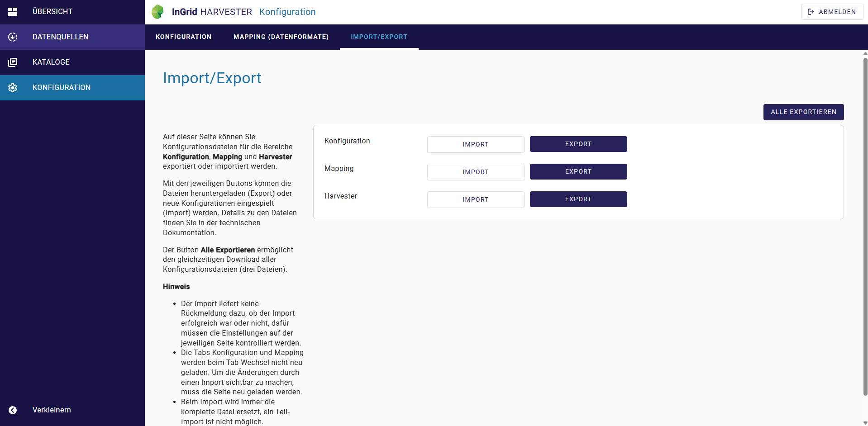Import a Mapping file
The height and width of the screenshot is (426, 868).
pyautogui.click(x=476, y=172)
